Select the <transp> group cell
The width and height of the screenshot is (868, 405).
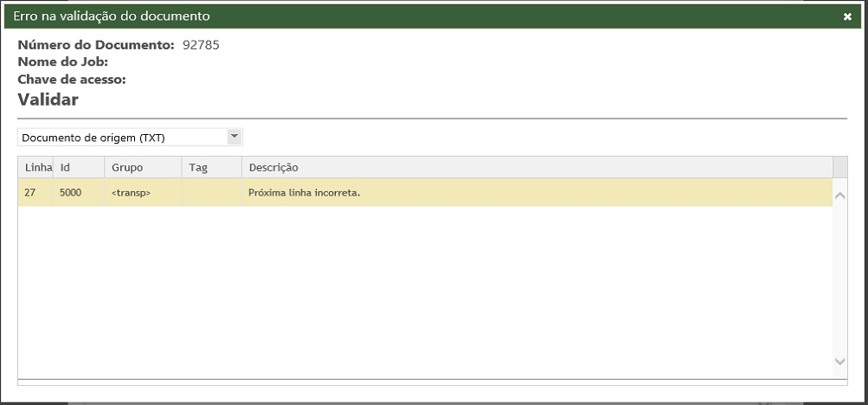coord(132,193)
